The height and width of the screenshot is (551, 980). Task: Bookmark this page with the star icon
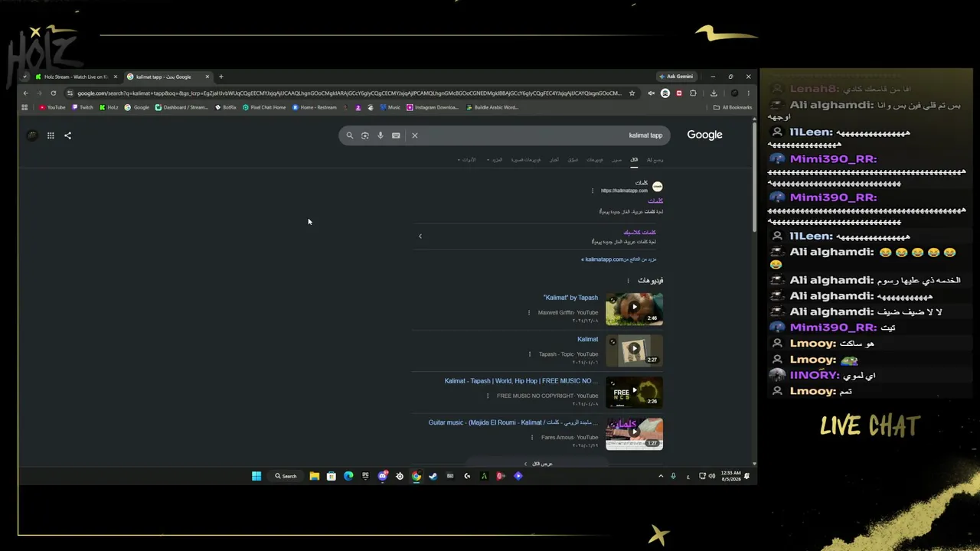[632, 93]
